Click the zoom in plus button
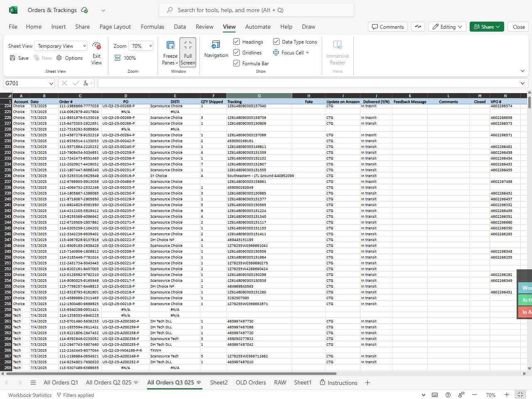The width and height of the screenshot is (532, 399). point(507,395)
